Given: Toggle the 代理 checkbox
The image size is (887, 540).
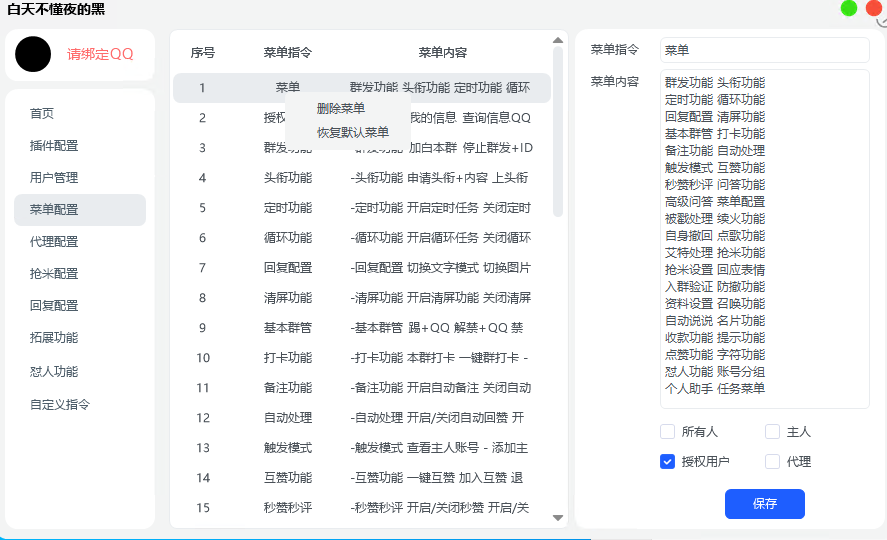Looking at the screenshot, I should (772, 462).
